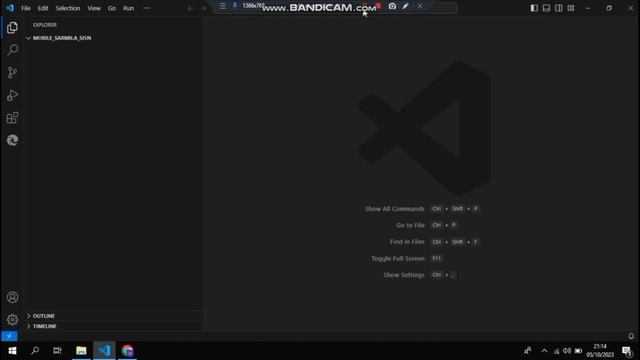This screenshot has width=640, height=360.
Task: Stop the Bandicam recording red button
Action: click(378, 6)
